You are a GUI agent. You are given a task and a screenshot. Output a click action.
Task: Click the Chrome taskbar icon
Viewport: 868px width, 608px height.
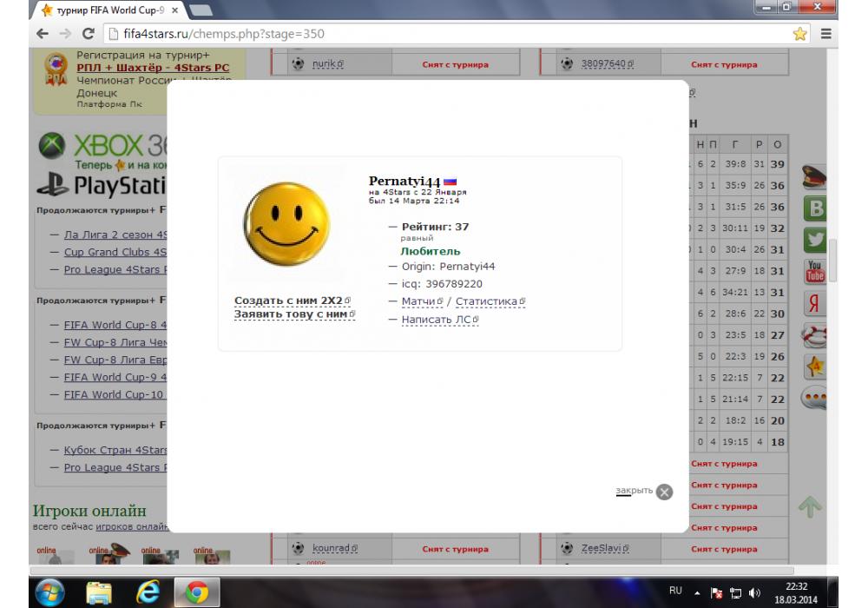tap(196, 592)
